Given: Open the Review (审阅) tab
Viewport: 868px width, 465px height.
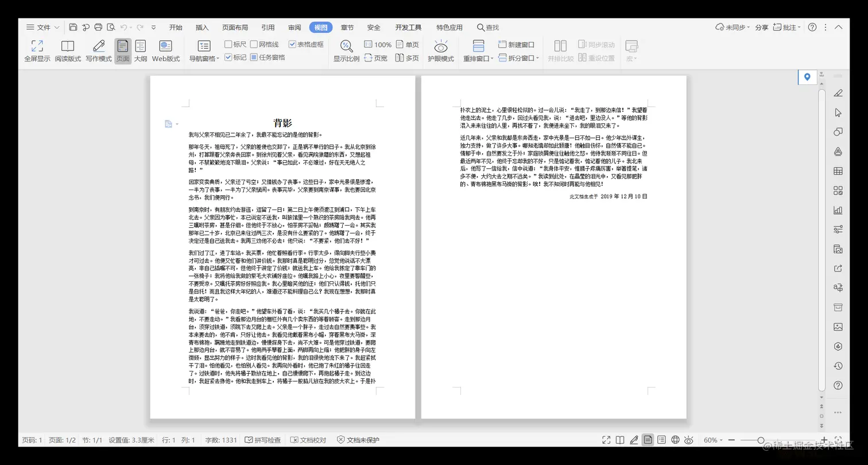Looking at the screenshot, I should pyautogui.click(x=294, y=27).
